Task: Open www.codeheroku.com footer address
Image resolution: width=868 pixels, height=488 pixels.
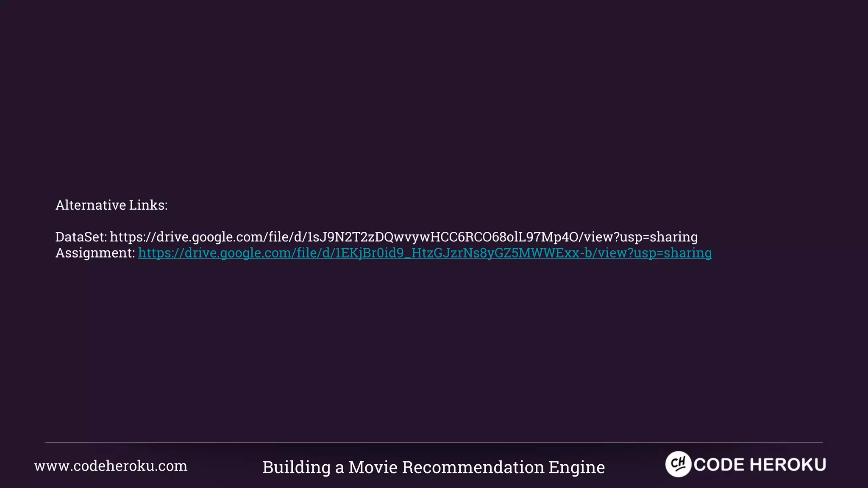Action: click(111, 466)
